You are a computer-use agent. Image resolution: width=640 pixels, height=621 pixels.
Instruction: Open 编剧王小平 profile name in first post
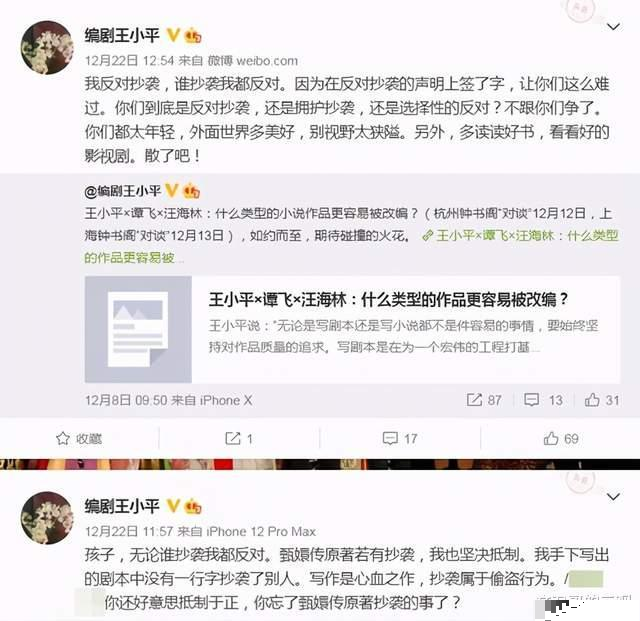point(122,36)
